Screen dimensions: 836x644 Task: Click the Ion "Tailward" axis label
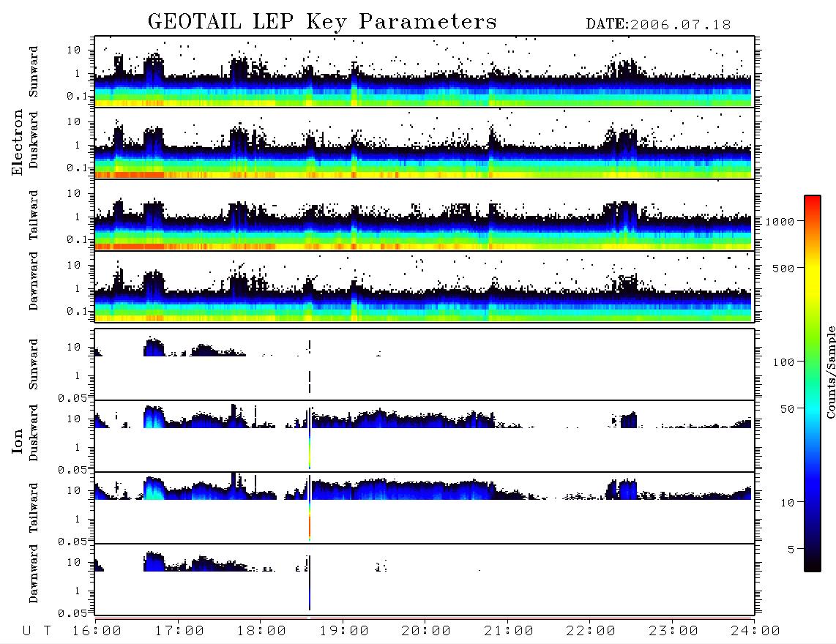[34, 508]
